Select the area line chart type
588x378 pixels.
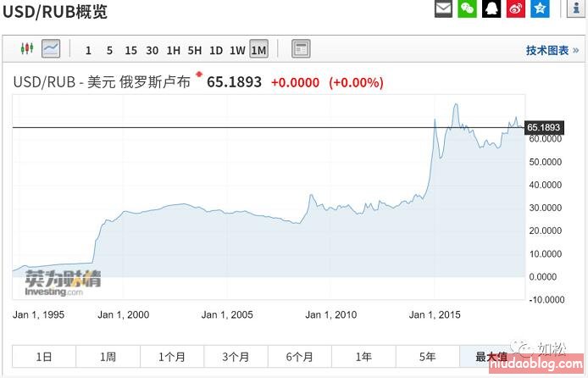(x=51, y=49)
